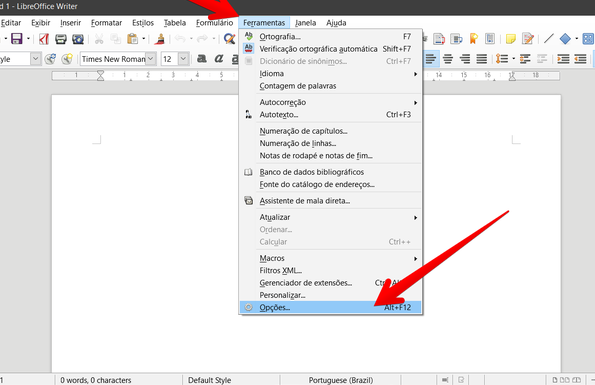595x385 pixels.
Task: Select the blue diamond Basic Shapes tool
Action: (565, 39)
